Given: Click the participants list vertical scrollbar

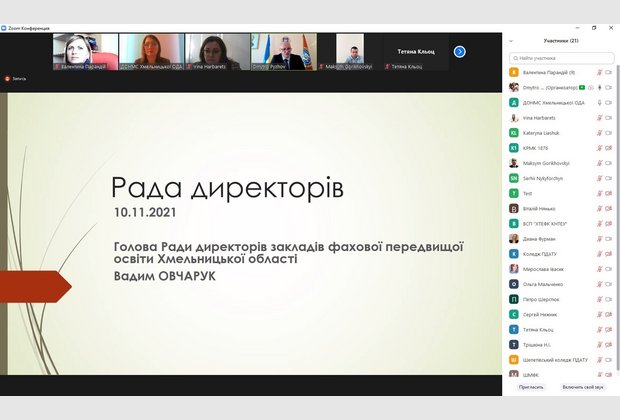Looking at the screenshot, I should 616,200.
